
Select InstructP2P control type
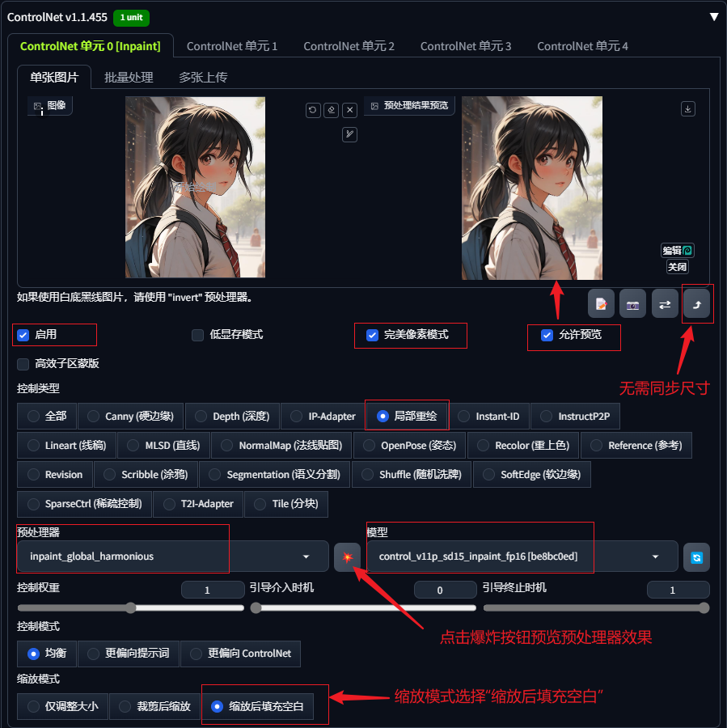(x=575, y=416)
